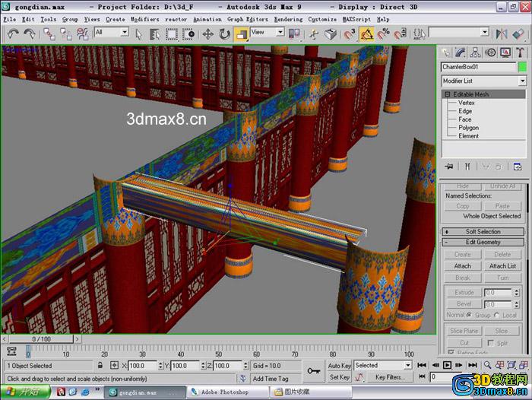
Task: Open the MAXScript menu
Action: (356, 19)
